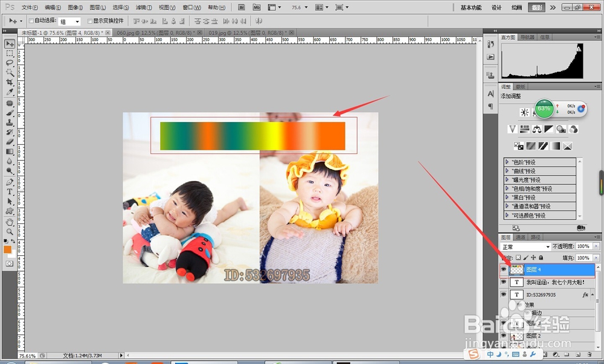The height and width of the screenshot is (364, 604).
Task: Select the Dodge tool
Action: (x=10, y=170)
